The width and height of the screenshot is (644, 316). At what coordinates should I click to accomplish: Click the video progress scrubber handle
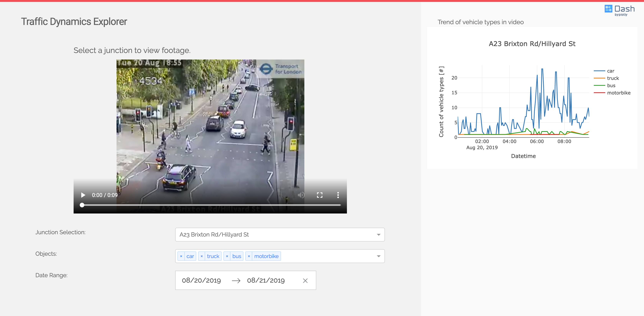(x=82, y=205)
